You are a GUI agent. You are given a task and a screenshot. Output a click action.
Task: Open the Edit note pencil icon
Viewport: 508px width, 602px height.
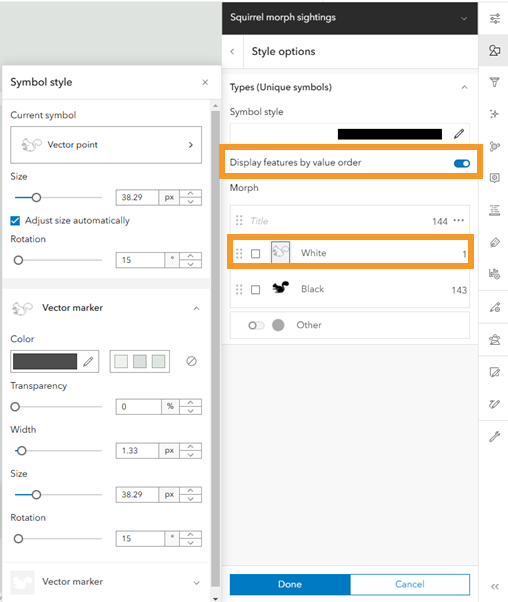[x=495, y=372]
